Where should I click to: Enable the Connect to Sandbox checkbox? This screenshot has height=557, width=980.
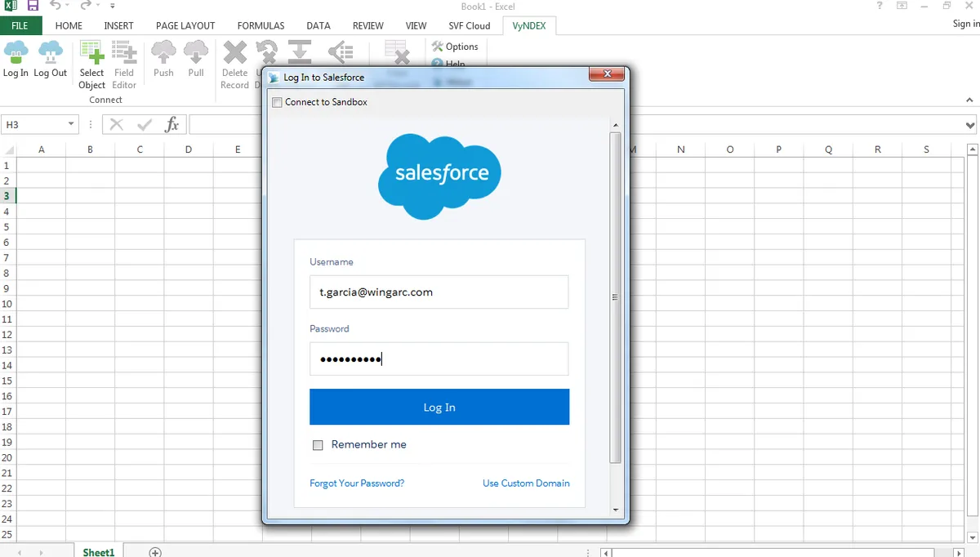click(x=278, y=102)
